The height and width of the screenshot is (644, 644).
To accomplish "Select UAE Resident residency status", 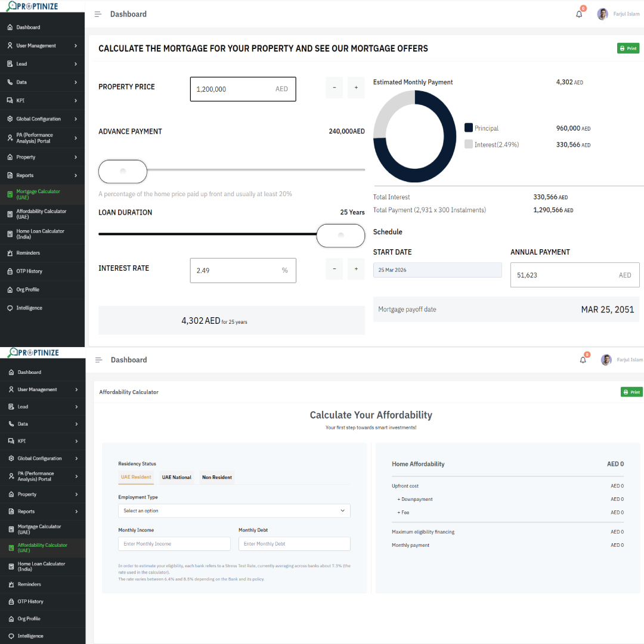I will click(136, 477).
